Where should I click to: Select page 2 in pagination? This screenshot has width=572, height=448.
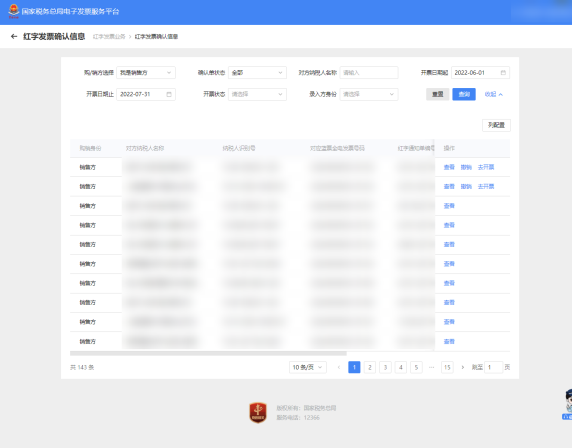[x=370, y=367]
